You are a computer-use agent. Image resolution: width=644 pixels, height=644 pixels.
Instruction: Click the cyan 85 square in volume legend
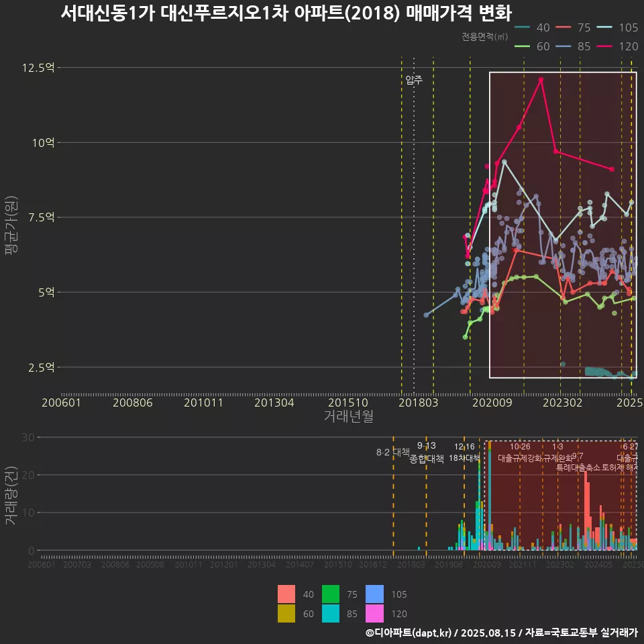[x=331, y=613]
